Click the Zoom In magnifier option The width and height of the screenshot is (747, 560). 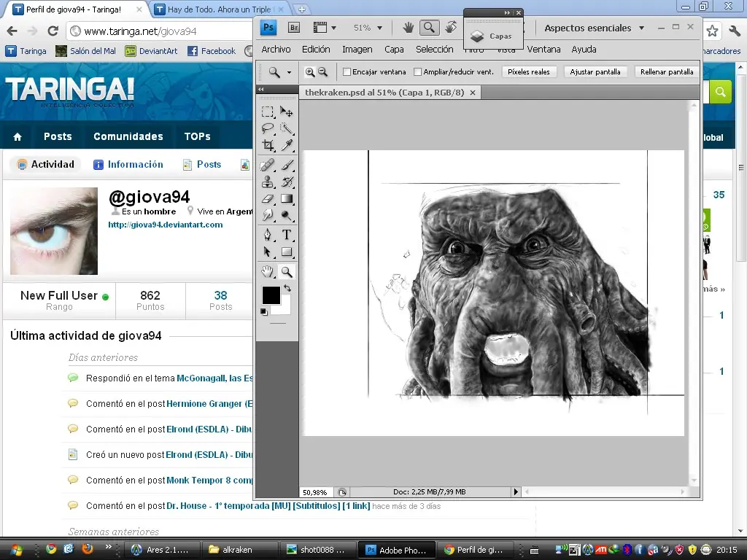click(310, 72)
